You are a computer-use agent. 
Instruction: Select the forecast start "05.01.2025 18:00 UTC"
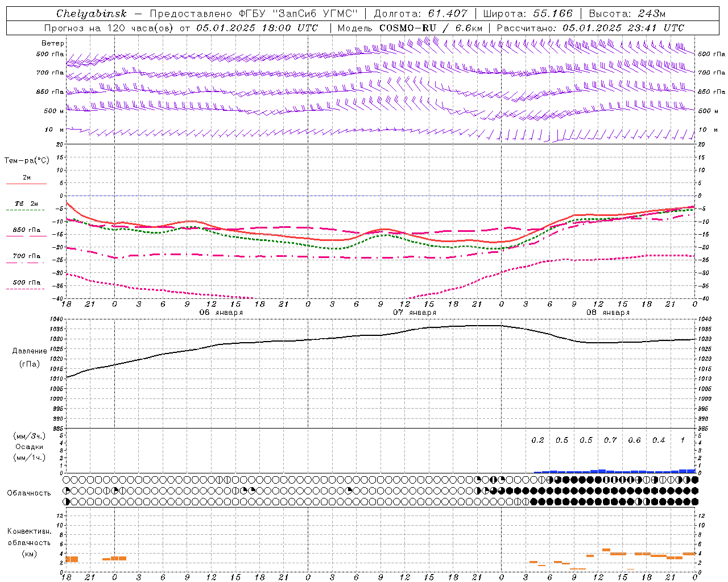pos(257,28)
